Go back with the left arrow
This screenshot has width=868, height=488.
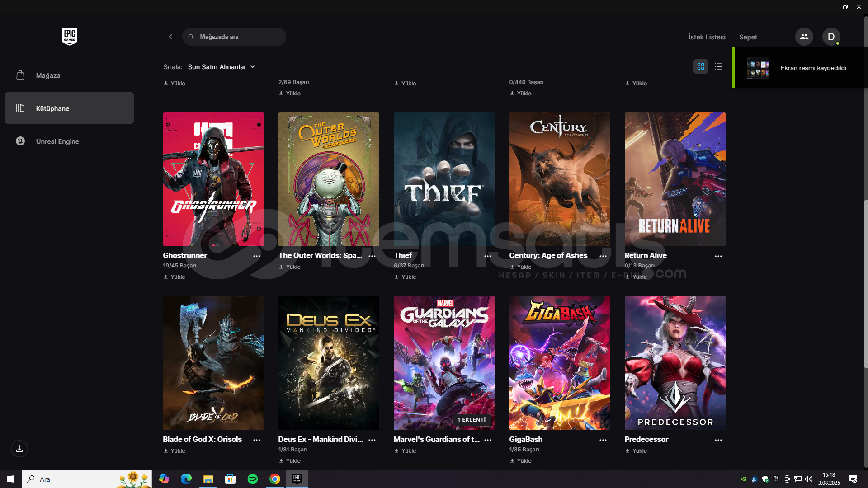pos(170,37)
